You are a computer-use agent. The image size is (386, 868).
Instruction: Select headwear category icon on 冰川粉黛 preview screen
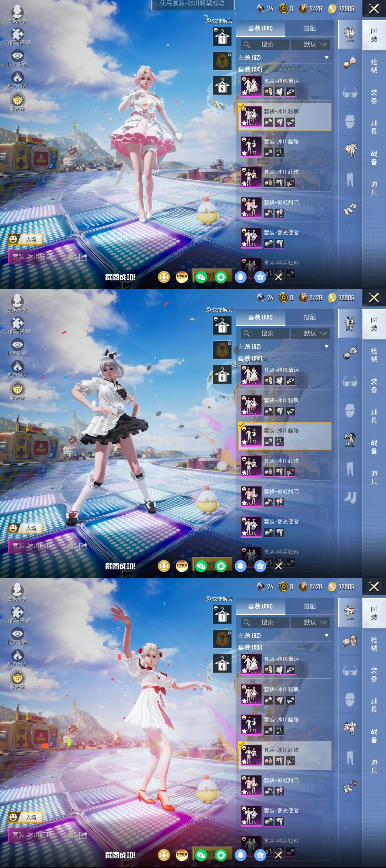(x=350, y=64)
